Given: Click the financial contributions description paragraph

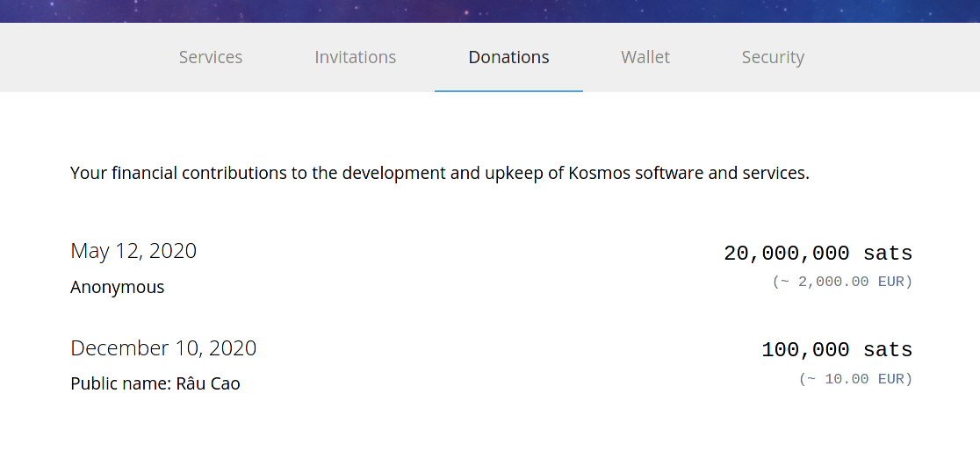Looking at the screenshot, I should pyautogui.click(x=439, y=173).
